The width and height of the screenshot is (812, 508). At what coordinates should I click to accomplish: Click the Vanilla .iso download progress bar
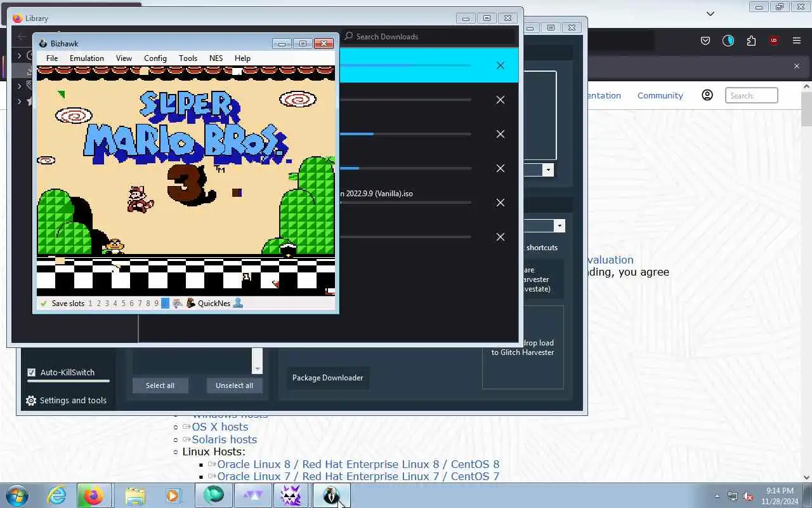click(x=405, y=203)
